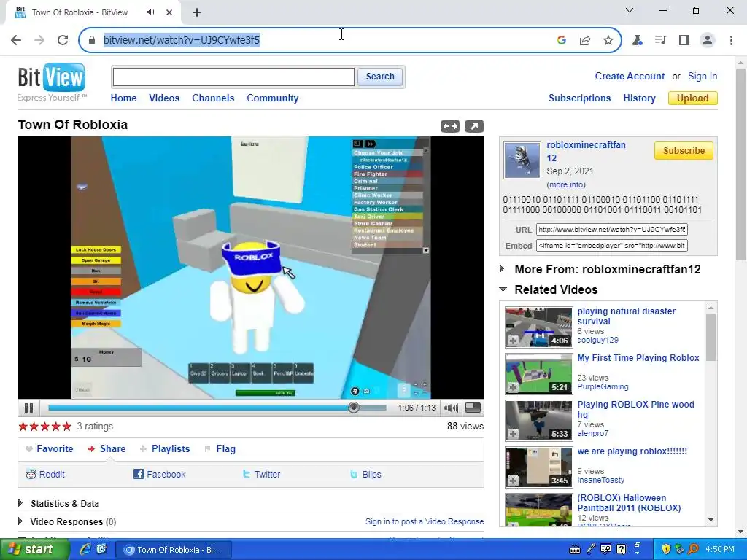Viewport: 747px width, 560px height.
Task: Open a new browser tab
Action: [x=197, y=12]
